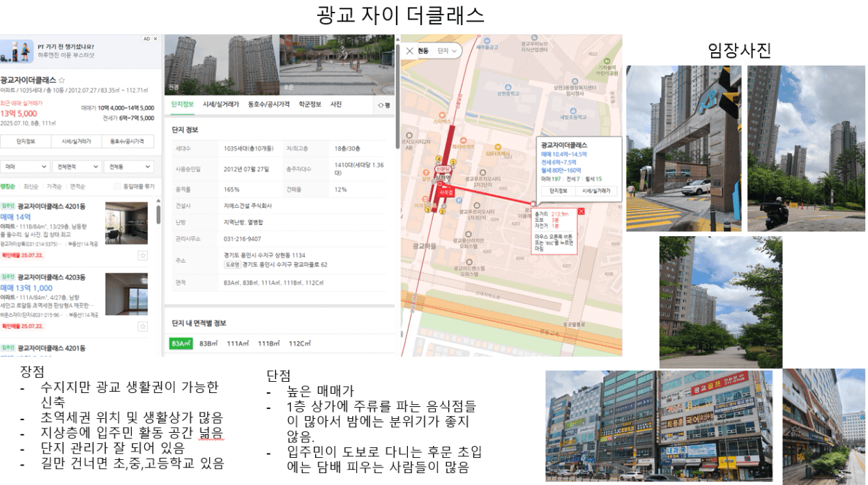Click the refresh 평 unit toggle
Viewport: 868px width, 485px height.
tap(383, 105)
